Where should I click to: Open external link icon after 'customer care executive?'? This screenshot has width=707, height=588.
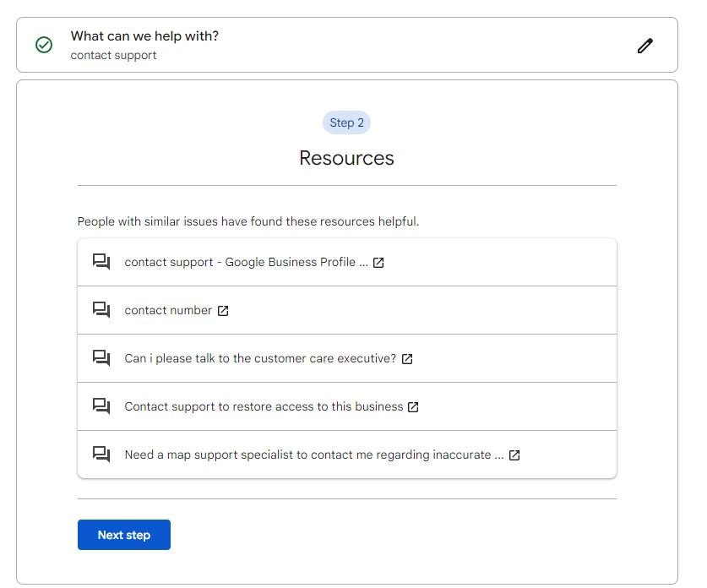407,359
